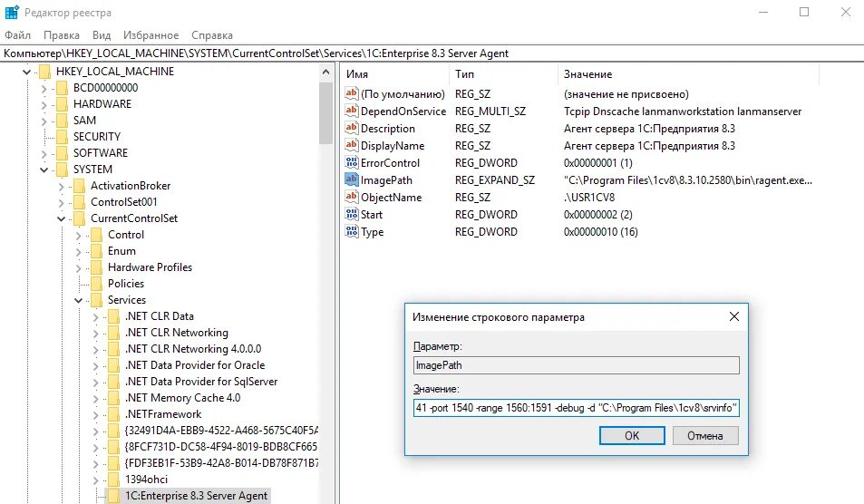Select the (По умолчанию) value icon

[x=352, y=93]
